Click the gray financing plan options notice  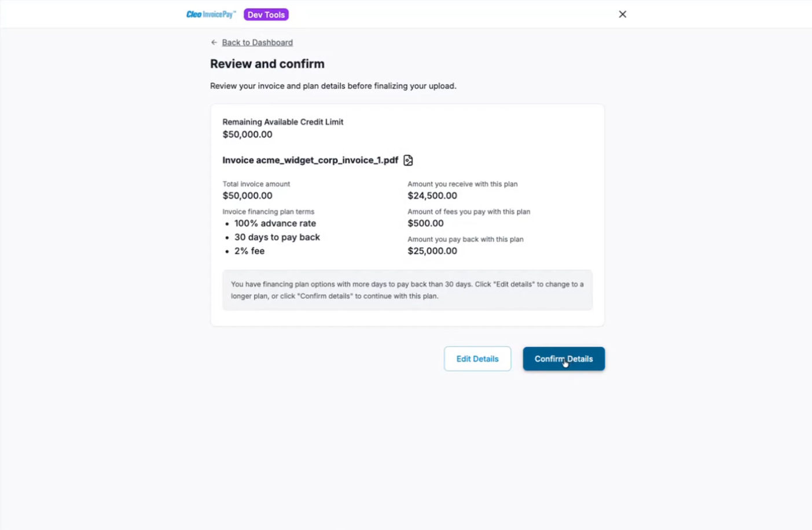click(x=407, y=290)
